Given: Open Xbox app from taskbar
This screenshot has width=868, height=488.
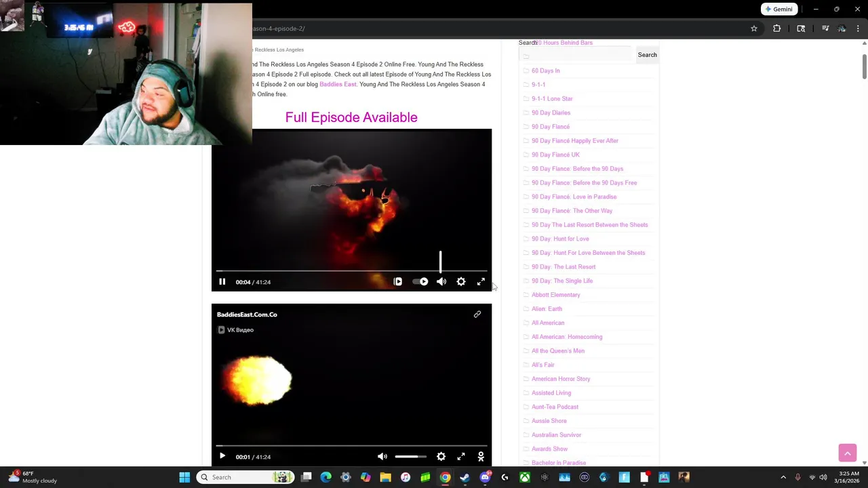Looking at the screenshot, I should click(525, 477).
